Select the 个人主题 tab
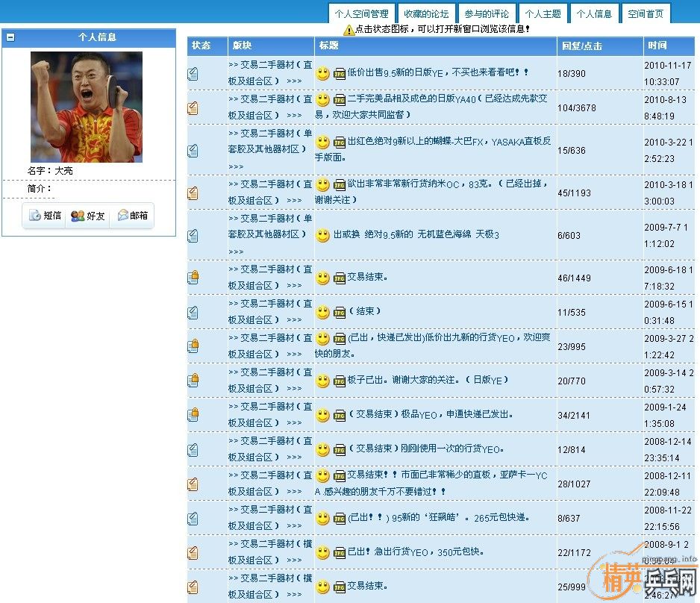 tap(543, 13)
